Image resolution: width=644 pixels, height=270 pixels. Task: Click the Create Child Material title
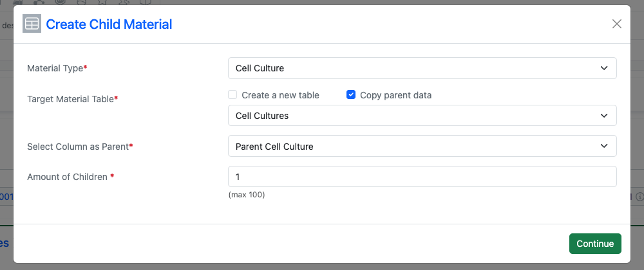109,24
